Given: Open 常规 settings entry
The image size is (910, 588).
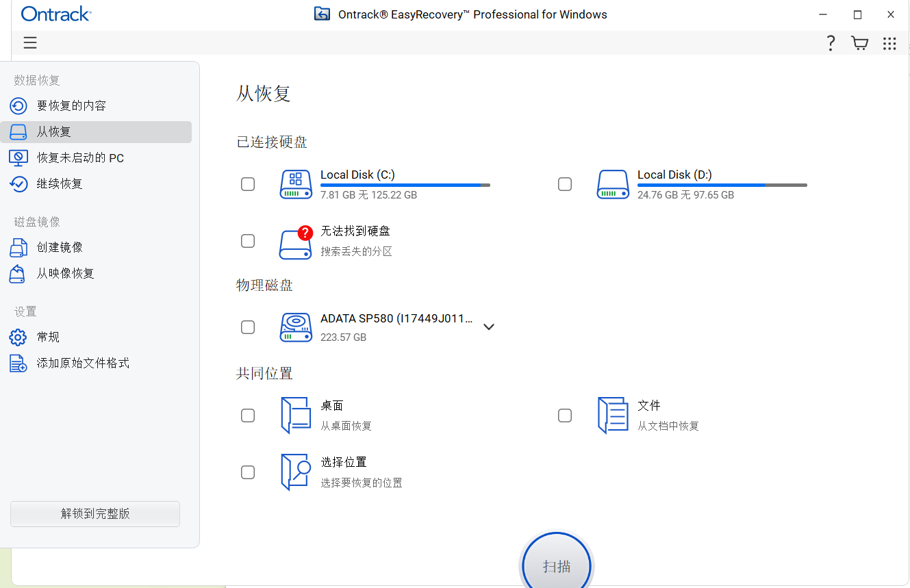Looking at the screenshot, I should tap(96, 337).
